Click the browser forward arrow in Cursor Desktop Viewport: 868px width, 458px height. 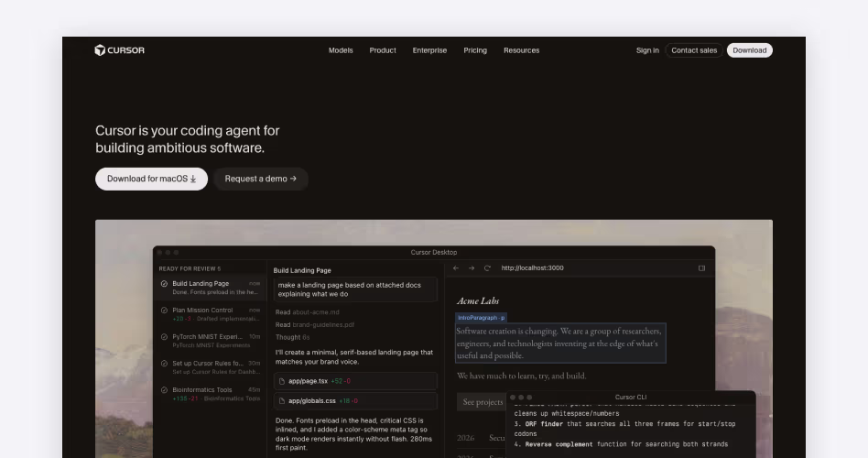[x=472, y=268]
